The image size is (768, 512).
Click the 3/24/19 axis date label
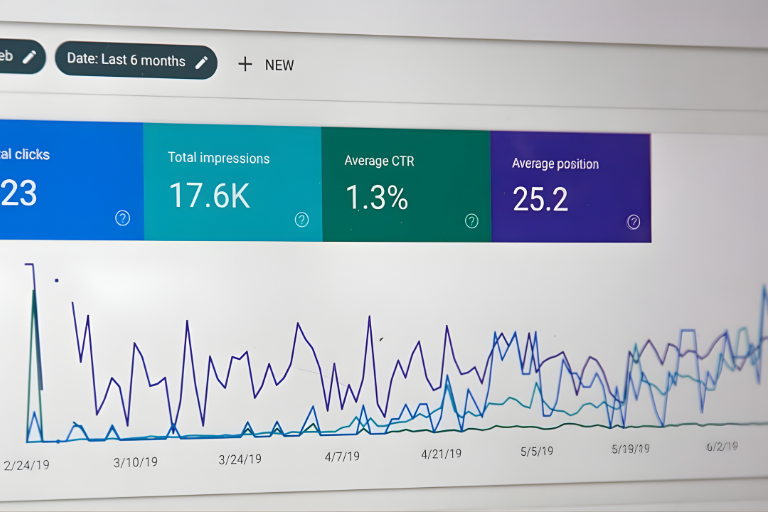pyautogui.click(x=240, y=459)
